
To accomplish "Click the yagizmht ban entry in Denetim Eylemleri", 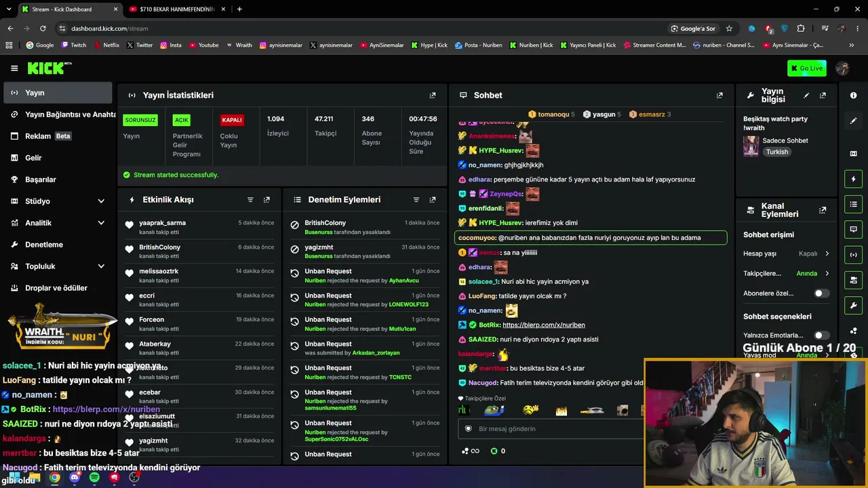I will (x=365, y=251).
